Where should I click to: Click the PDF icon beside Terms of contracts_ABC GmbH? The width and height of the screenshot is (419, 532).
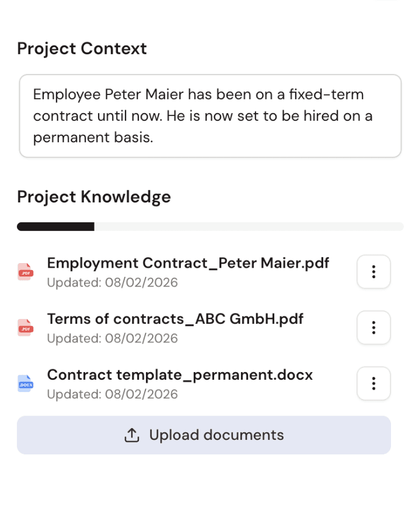coord(26,328)
